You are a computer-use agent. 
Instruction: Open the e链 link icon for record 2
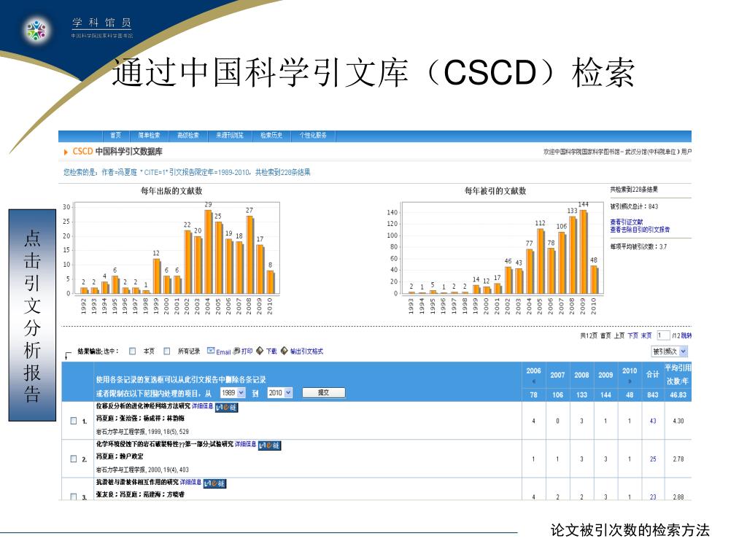coord(269,446)
